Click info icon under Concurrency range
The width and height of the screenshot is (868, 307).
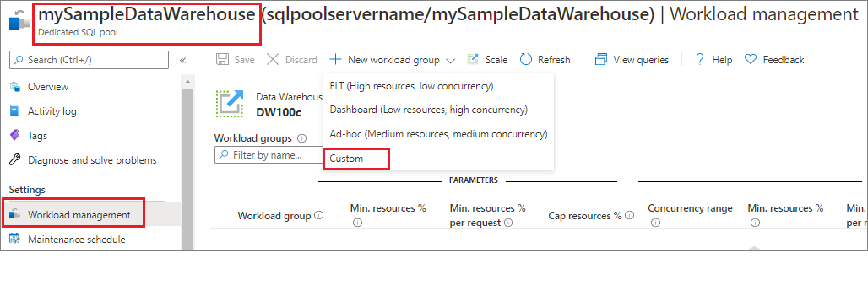pyautogui.click(x=655, y=223)
